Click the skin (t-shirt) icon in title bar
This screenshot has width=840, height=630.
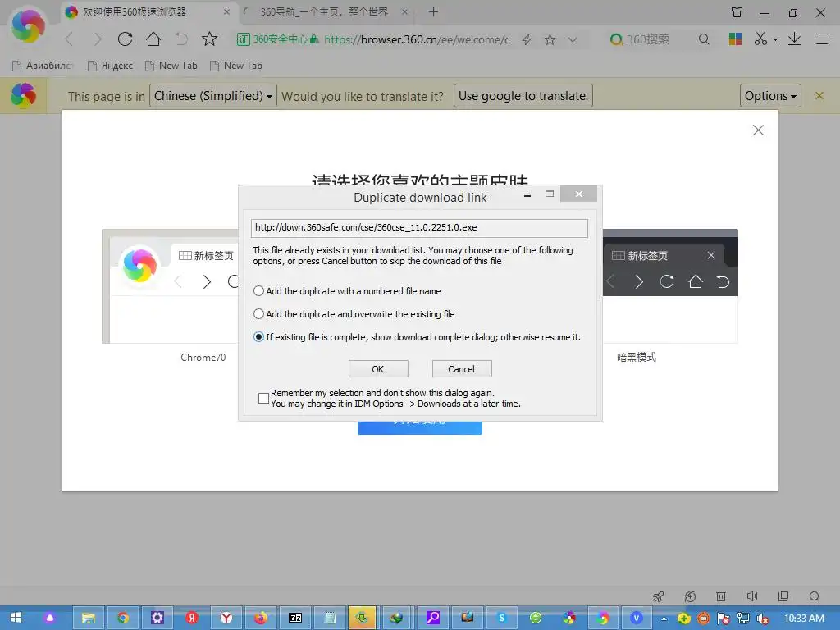[x=737, y=11]
